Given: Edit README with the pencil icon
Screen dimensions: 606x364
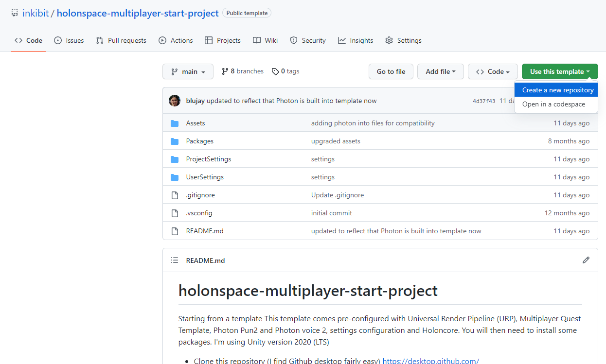Looking at the screenshot, I should point(586,260).
